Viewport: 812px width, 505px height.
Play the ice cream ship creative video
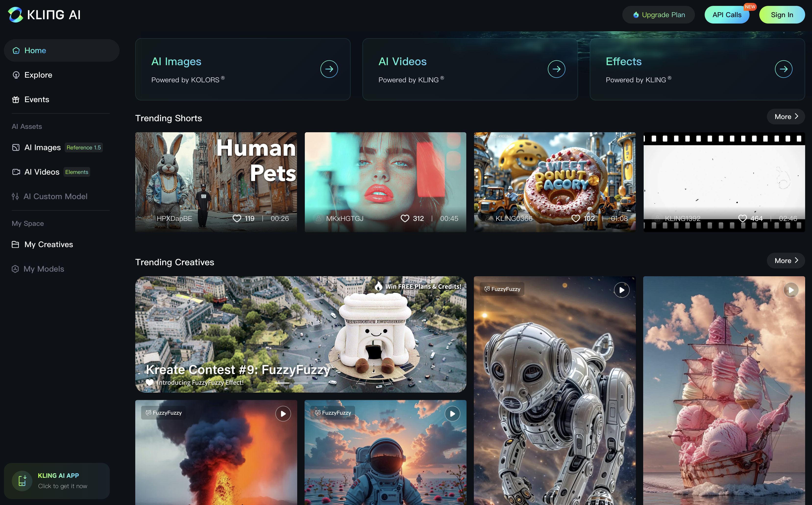(791, 290)
